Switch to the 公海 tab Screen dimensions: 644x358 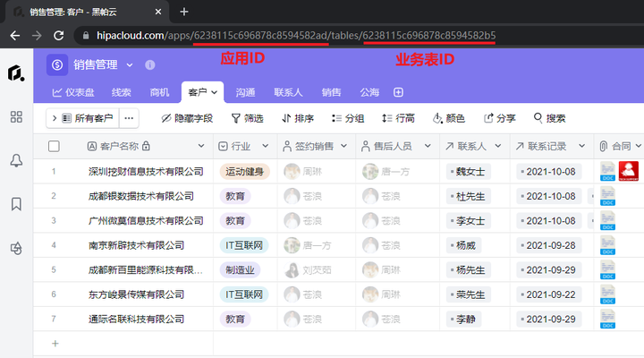pyautogui.click(x=369, y=92)
